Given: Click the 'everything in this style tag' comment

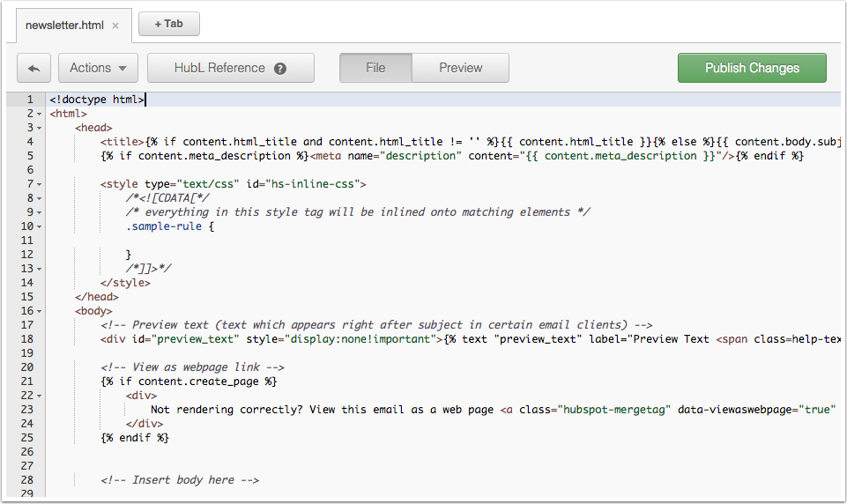Looking at the screenshot, I should coord(358,212).
